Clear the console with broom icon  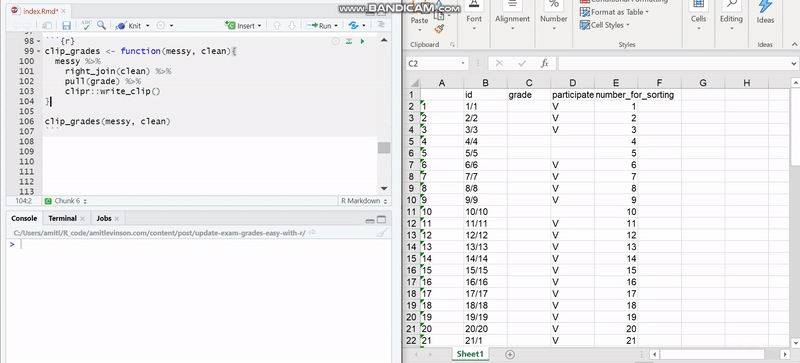381,233
